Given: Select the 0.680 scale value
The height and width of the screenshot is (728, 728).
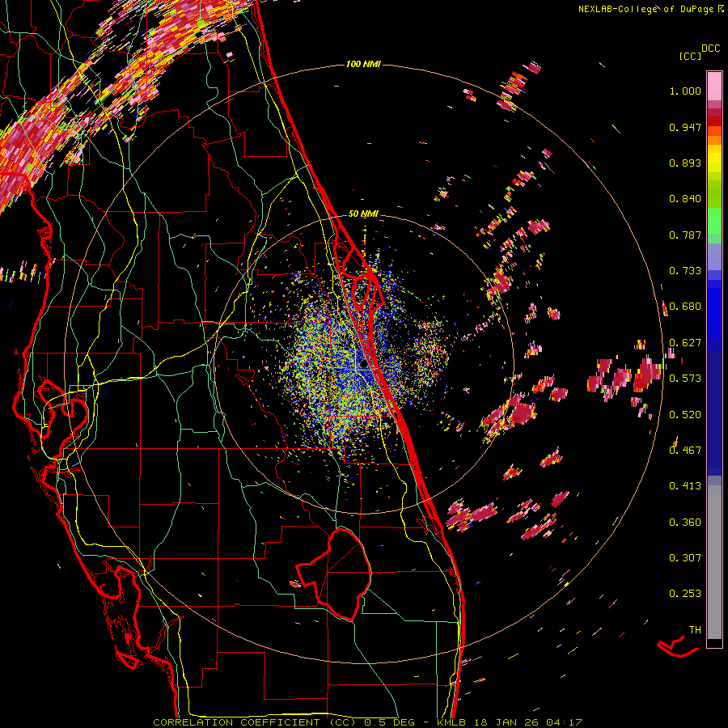Looking at the screenshot, I should [x=685, y=307].
